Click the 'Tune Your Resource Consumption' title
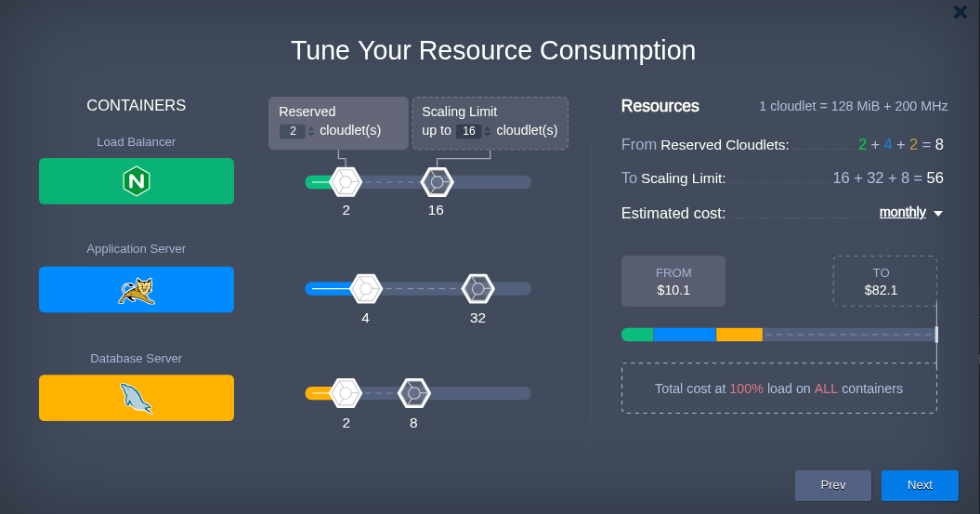Image resolution: width=980 pixels, height=514 pixels. click(493, 50)
